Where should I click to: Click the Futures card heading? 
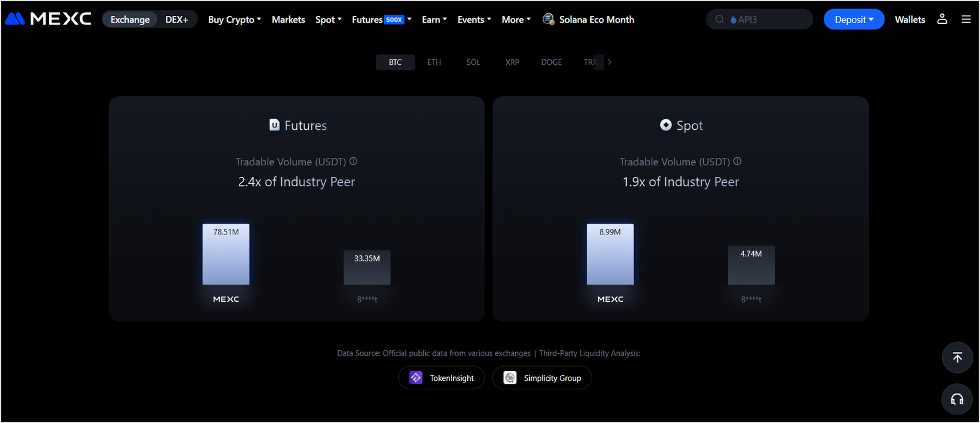(x=306, y=125)
